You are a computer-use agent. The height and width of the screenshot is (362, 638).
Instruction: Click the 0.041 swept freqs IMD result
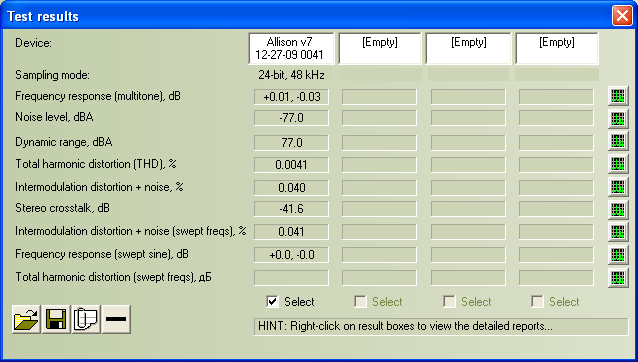coord(291,231)
